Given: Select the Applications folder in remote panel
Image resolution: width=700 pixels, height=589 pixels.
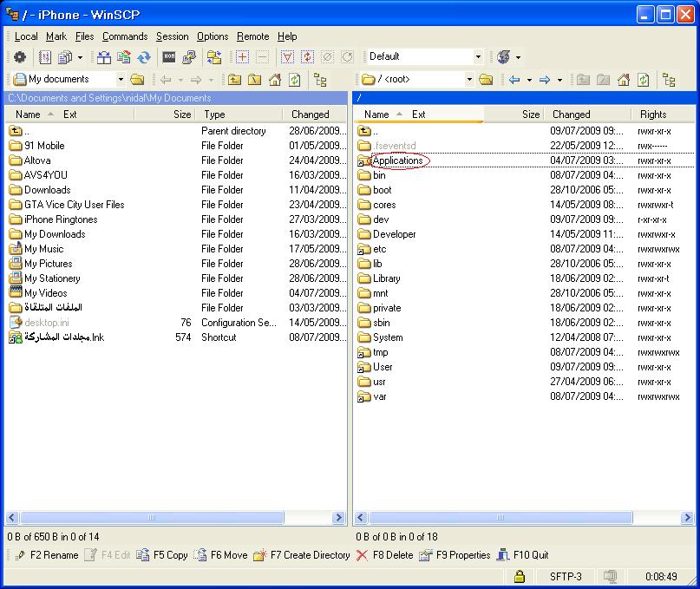Looking at the screenshot, I should [x=397, y=160].
